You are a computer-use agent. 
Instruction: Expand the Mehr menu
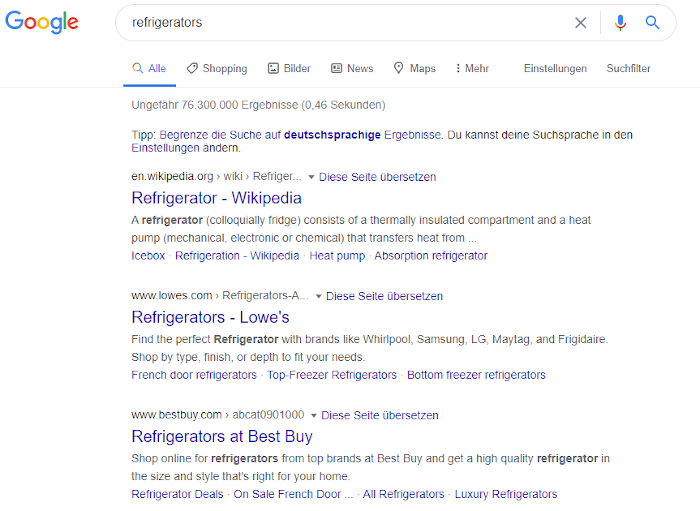tap(472, 68)
